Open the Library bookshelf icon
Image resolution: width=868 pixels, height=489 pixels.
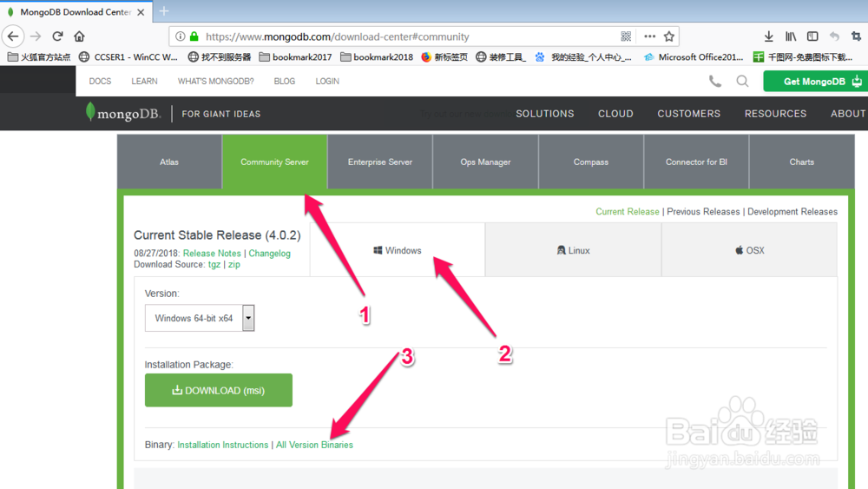[x=791, y=36]
